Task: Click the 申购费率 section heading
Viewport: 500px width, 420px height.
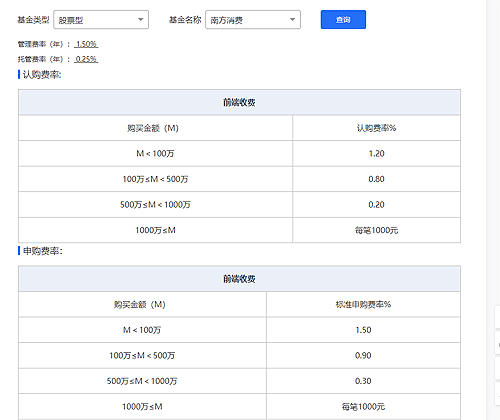Action: point(42,251)
